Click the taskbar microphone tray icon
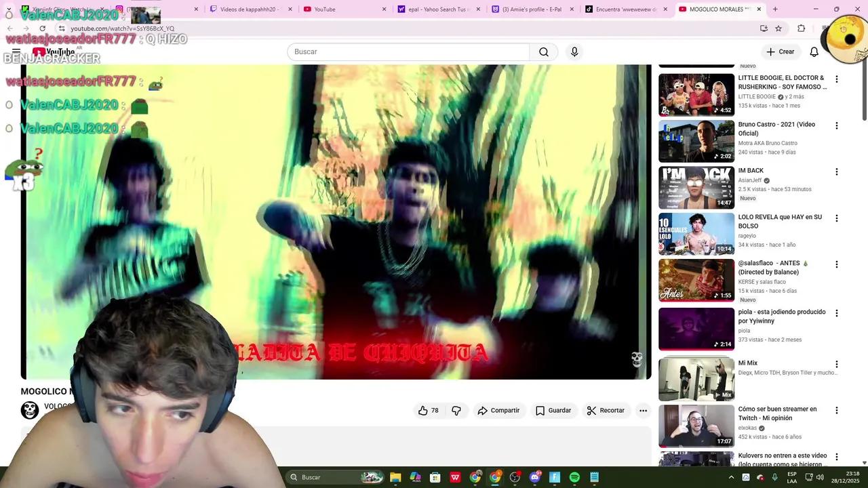Screen dimensions: 868x488 pos(774,477)
